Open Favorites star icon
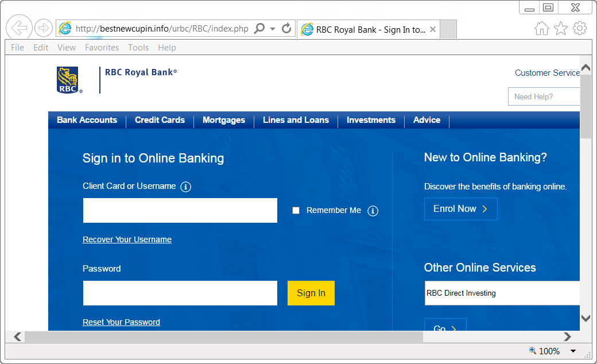This screenshot has width=597, height=364. [560, 28]
